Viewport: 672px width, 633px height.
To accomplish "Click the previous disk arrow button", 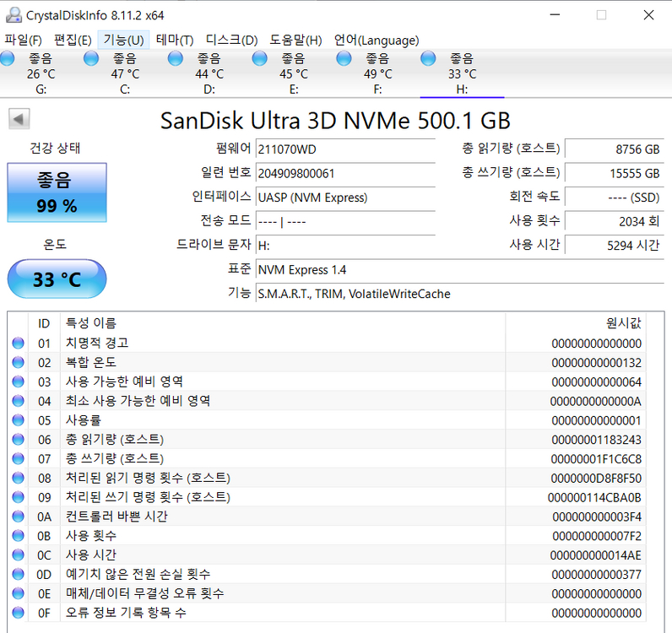I will click(x=19, y=119).
